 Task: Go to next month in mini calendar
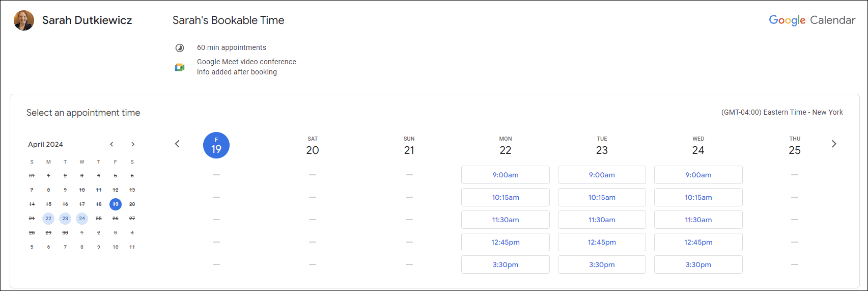133,144
